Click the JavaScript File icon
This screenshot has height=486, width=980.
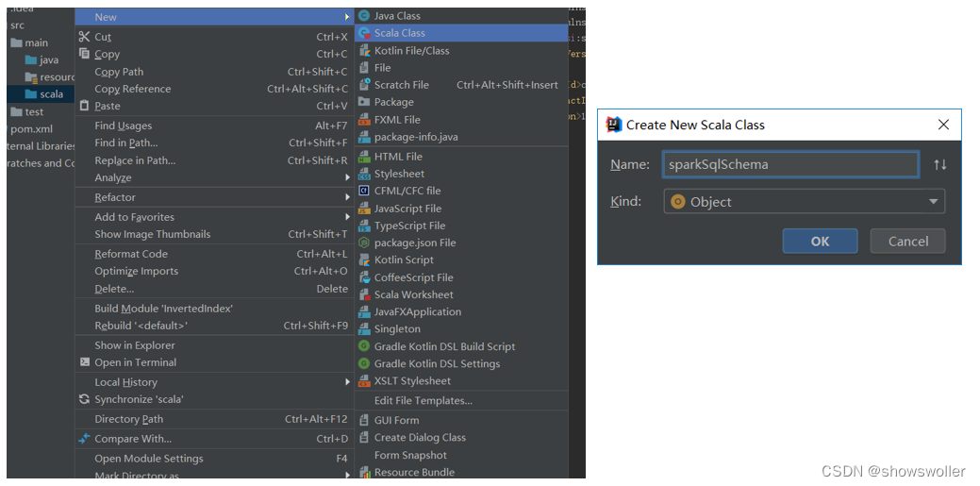(x=364, y=209)
